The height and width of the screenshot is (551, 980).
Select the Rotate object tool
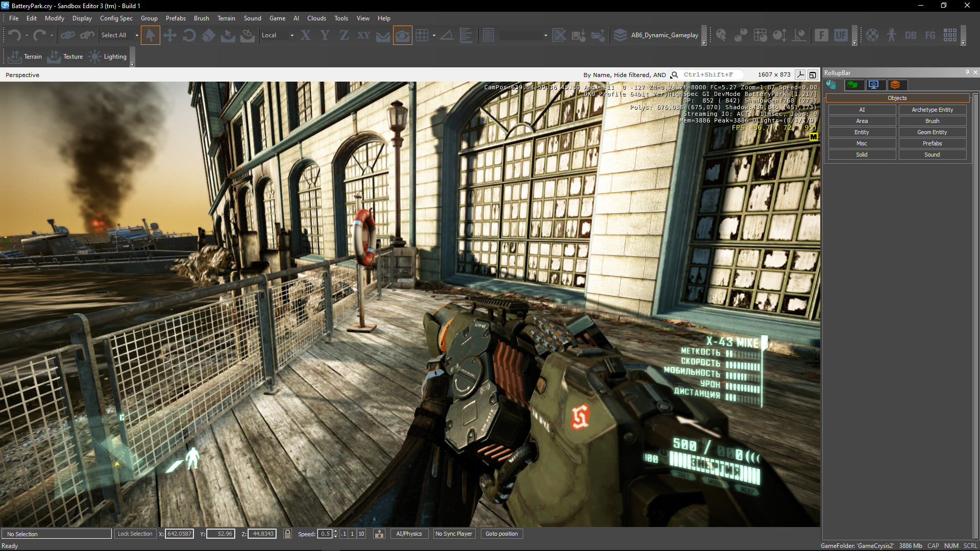189,35
